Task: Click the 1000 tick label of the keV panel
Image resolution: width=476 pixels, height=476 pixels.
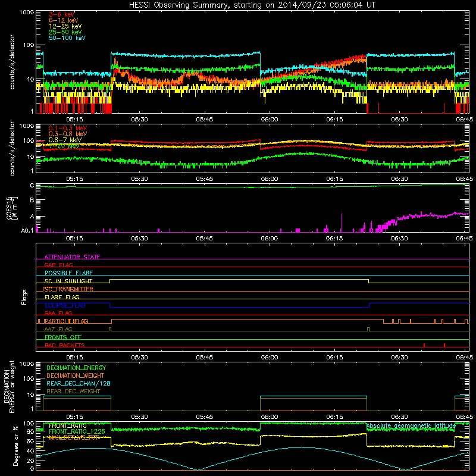Action: pos(27,12)
